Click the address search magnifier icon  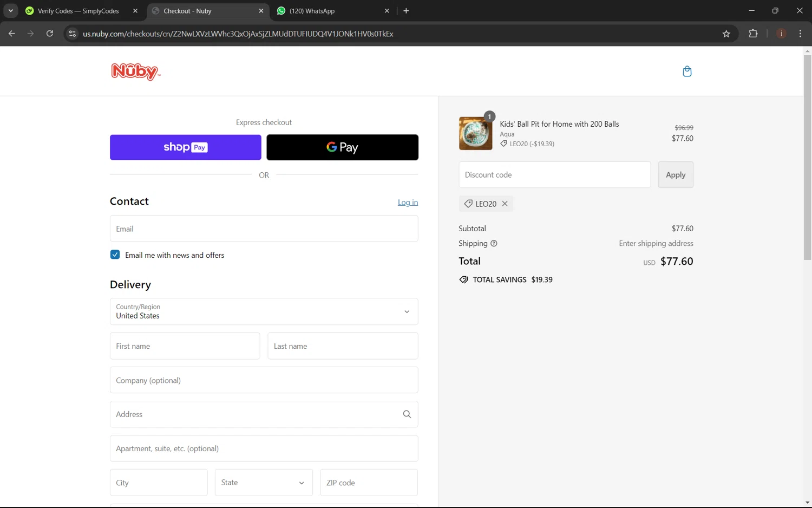point(407,414)
